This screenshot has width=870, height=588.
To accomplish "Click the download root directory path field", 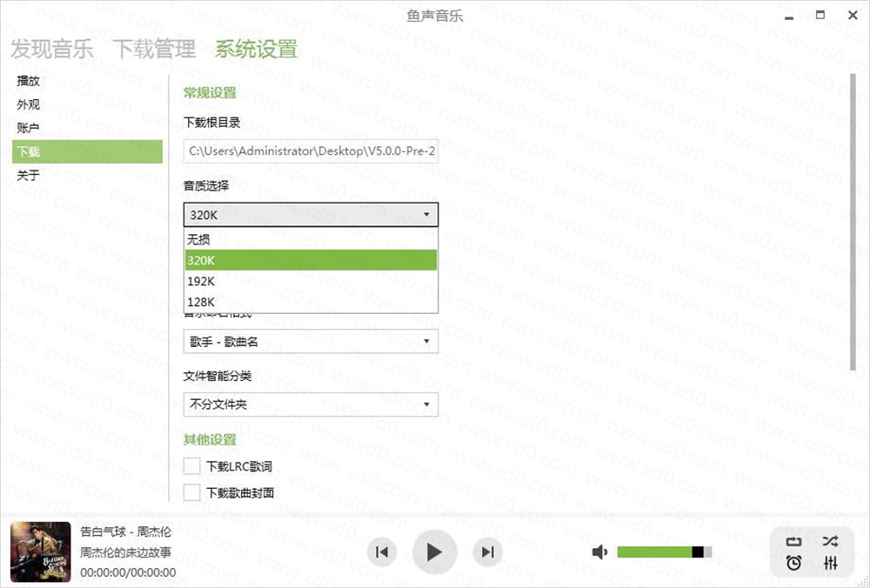I will tap(311, 150).
